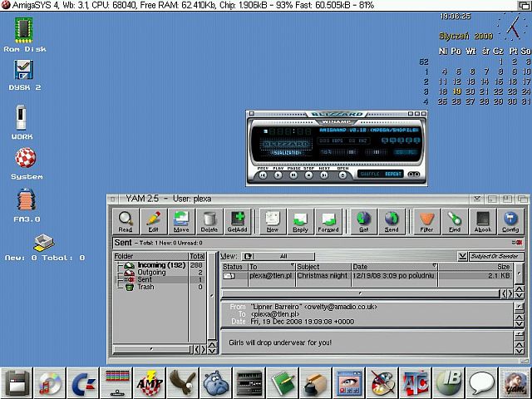Launch the eagle dock icon
Viewport: 532px width, 399px height.
[183, 384]
